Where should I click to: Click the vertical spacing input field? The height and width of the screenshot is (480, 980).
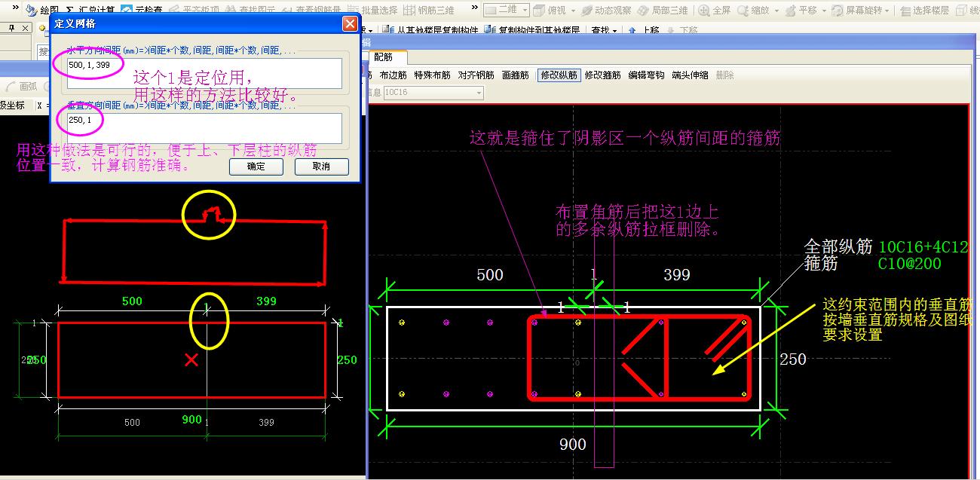coord(204,128)
